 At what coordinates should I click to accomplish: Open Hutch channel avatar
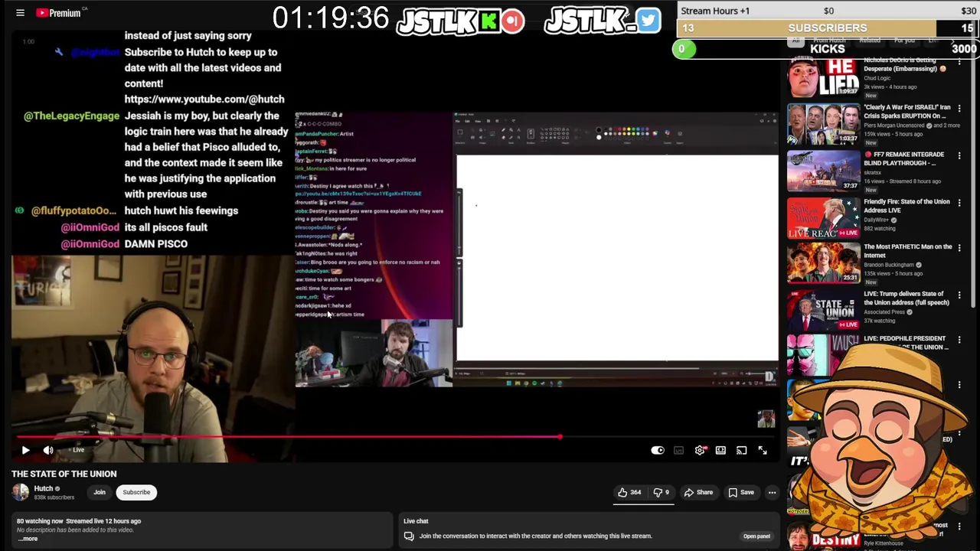tap(20, 492)
